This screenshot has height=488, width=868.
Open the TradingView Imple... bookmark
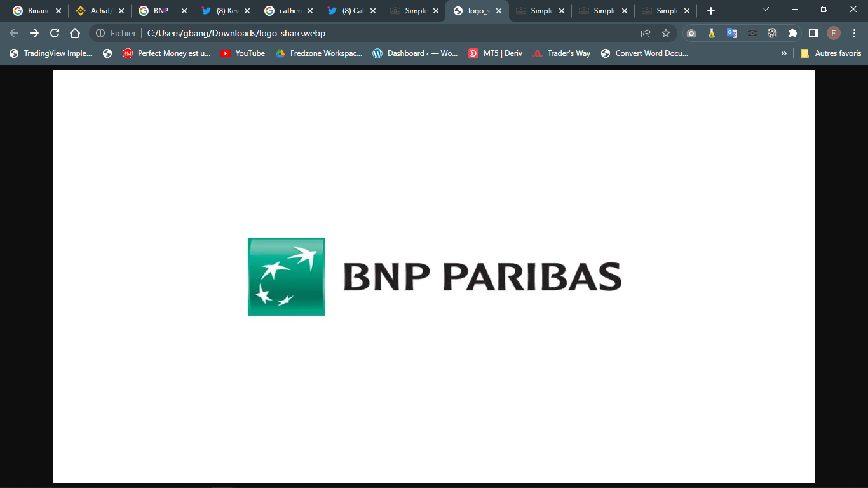click(51, 53)
